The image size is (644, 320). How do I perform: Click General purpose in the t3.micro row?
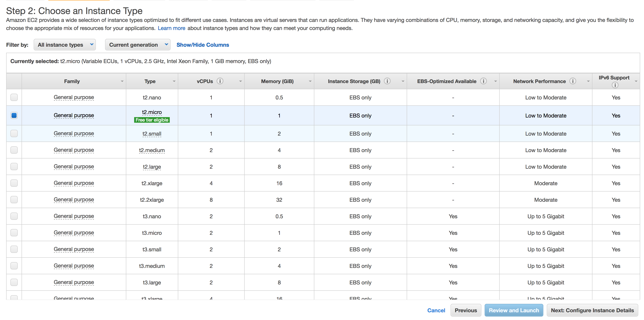coord(74,232)
